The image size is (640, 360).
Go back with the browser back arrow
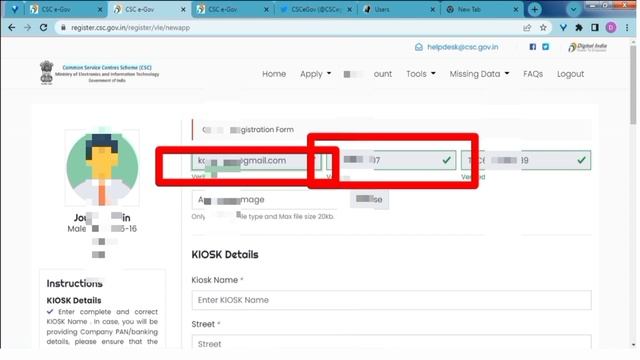coord(11,28)
